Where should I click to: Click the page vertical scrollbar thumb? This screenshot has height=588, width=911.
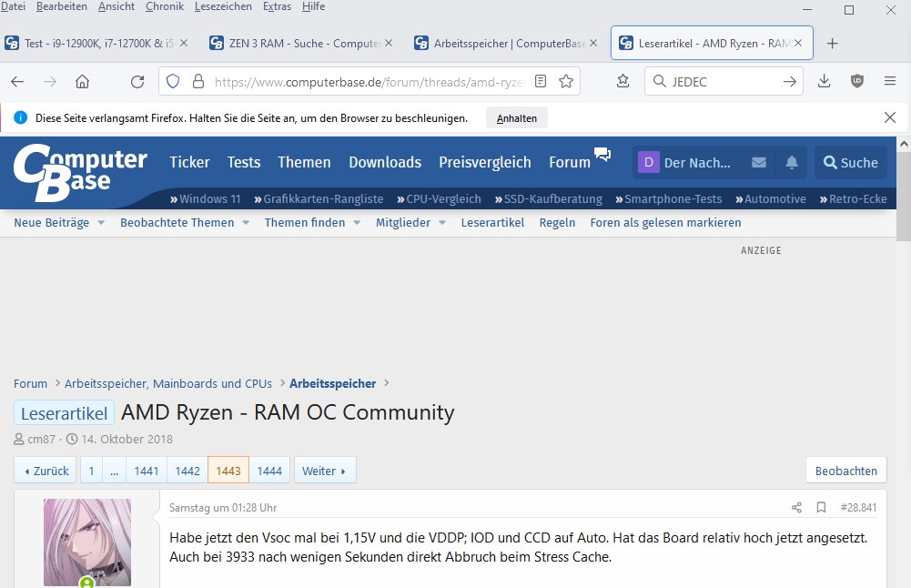coord(904,195)
